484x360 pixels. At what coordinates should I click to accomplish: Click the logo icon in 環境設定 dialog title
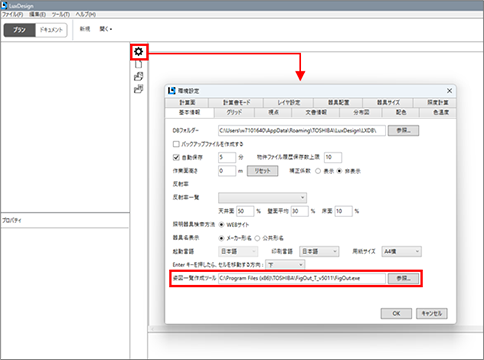(x=172, y=91)
